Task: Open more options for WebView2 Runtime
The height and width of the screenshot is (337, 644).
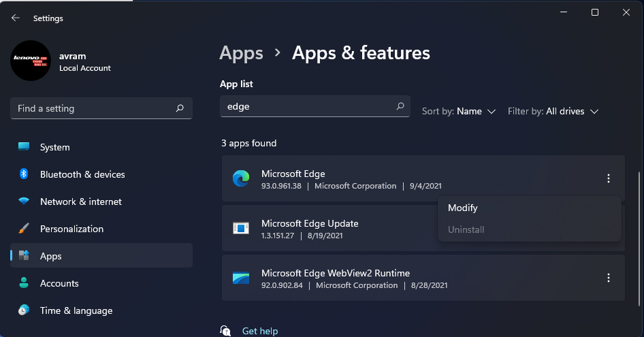Action: (x=608, y=278)
